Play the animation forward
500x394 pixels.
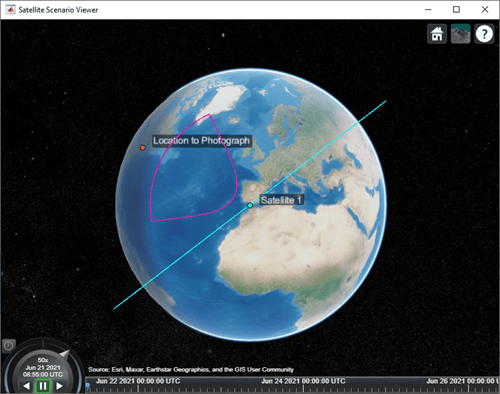tap(60, 386)
